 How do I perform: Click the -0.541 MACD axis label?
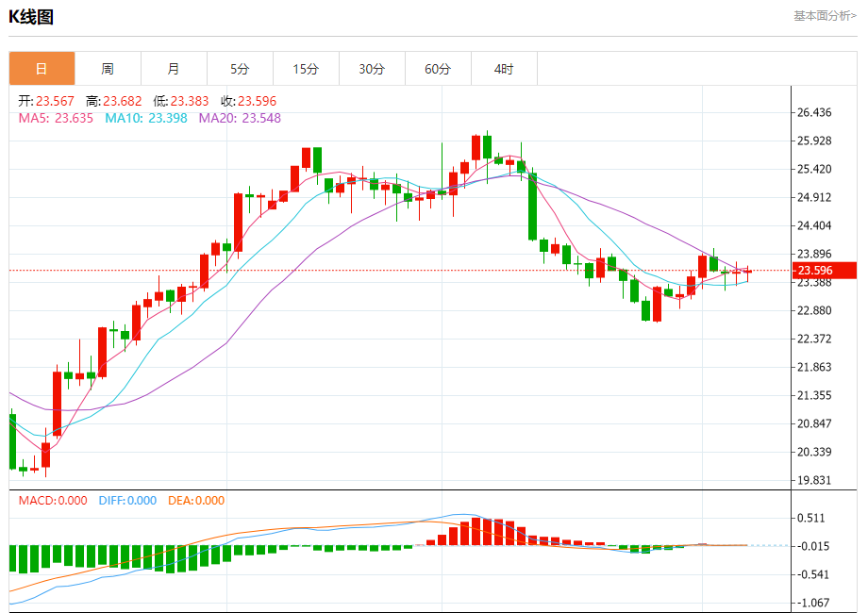(x=812, y=575)
